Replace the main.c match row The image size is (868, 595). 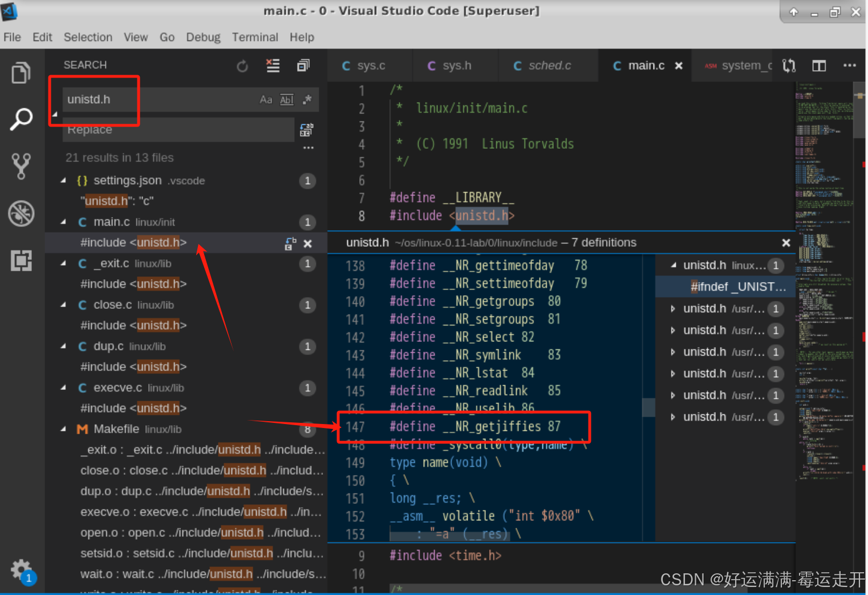click(290, 244)
